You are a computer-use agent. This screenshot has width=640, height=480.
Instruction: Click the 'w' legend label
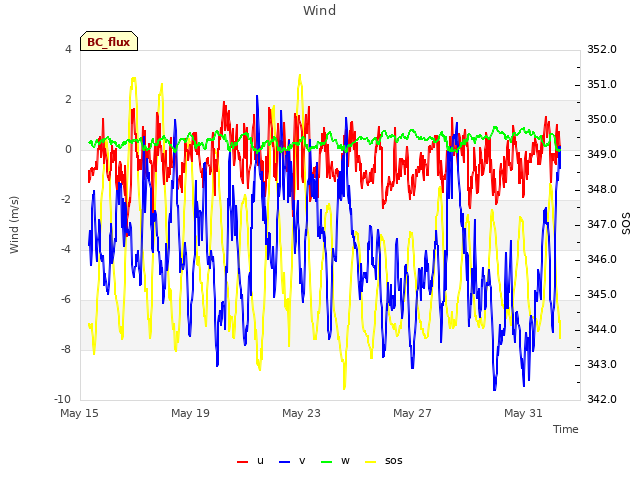[345, 461]
